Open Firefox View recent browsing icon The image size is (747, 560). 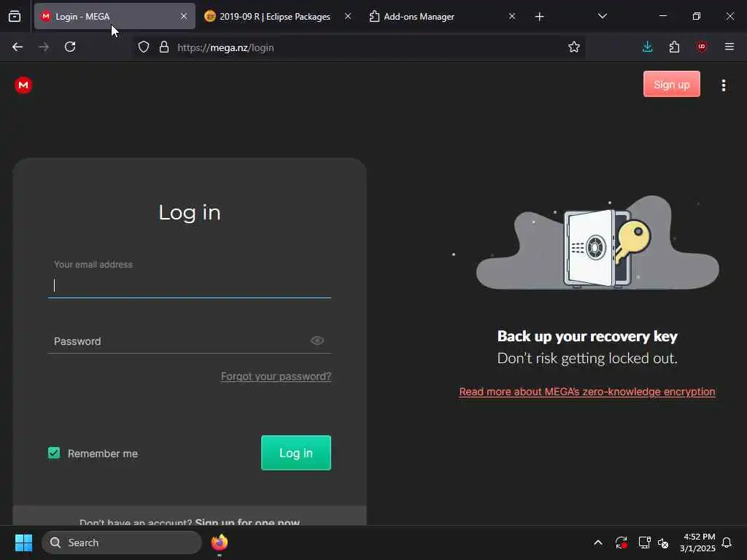(x=15, y=16)
